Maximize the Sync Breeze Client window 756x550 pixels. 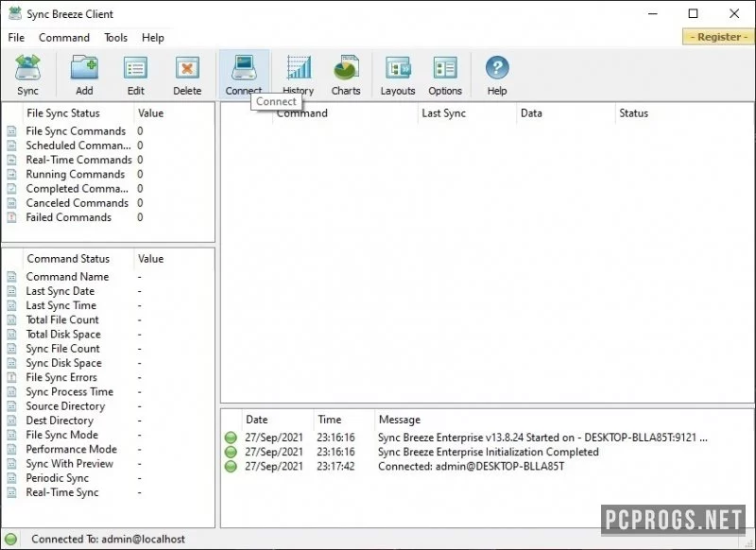[x=694, y=13]
